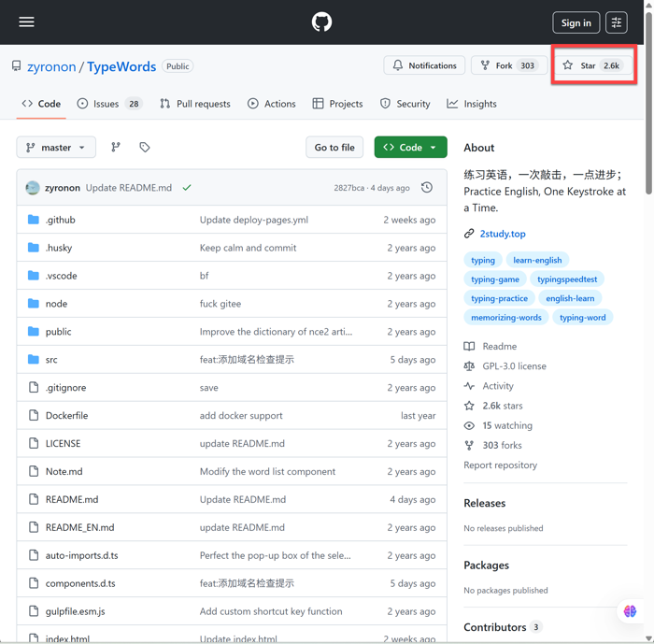Image resolution: width=654 pixels, height=644 pixels.
Task: Select the learn-english topic tag
Action: coord(537,260)
